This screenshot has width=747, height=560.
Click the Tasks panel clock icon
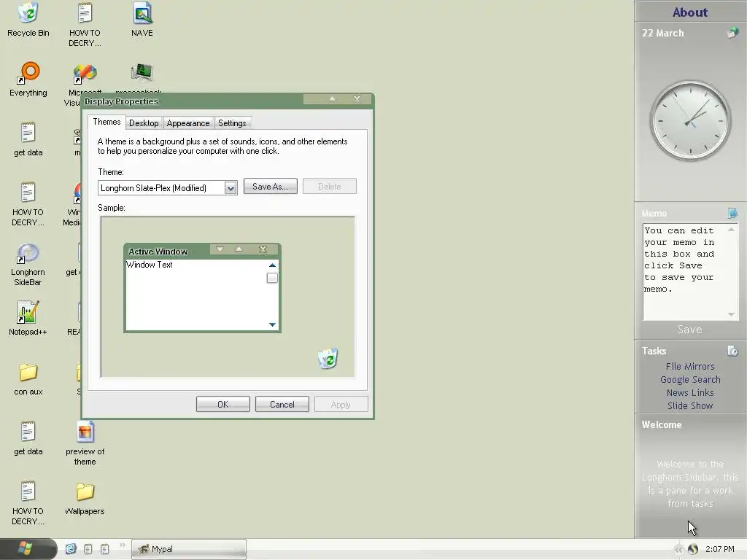(732, 351)
